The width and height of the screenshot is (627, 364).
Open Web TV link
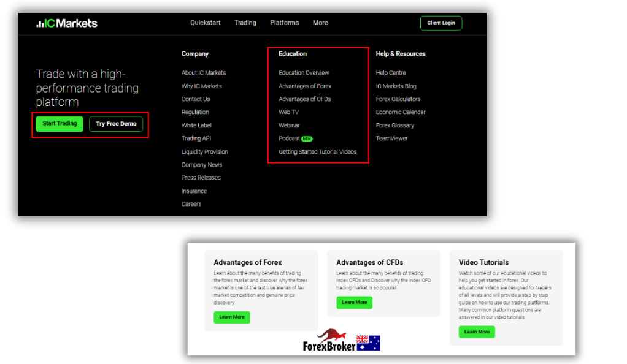tap(289, 112)
